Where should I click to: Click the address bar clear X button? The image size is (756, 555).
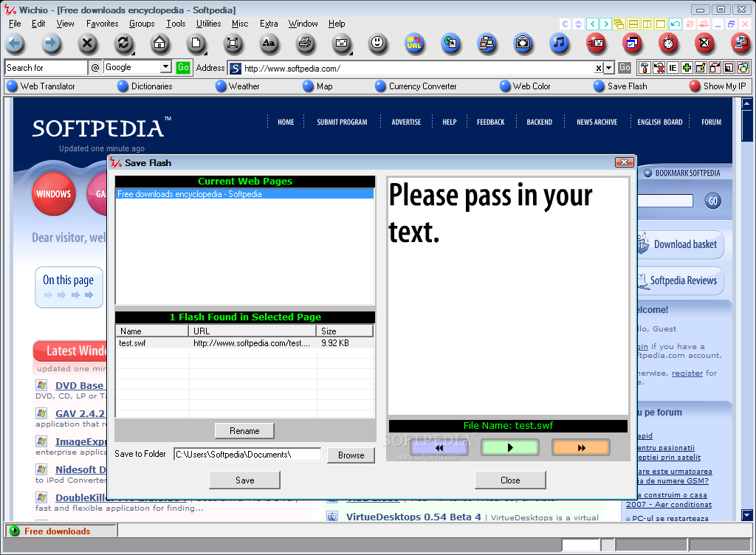[598, 69]
